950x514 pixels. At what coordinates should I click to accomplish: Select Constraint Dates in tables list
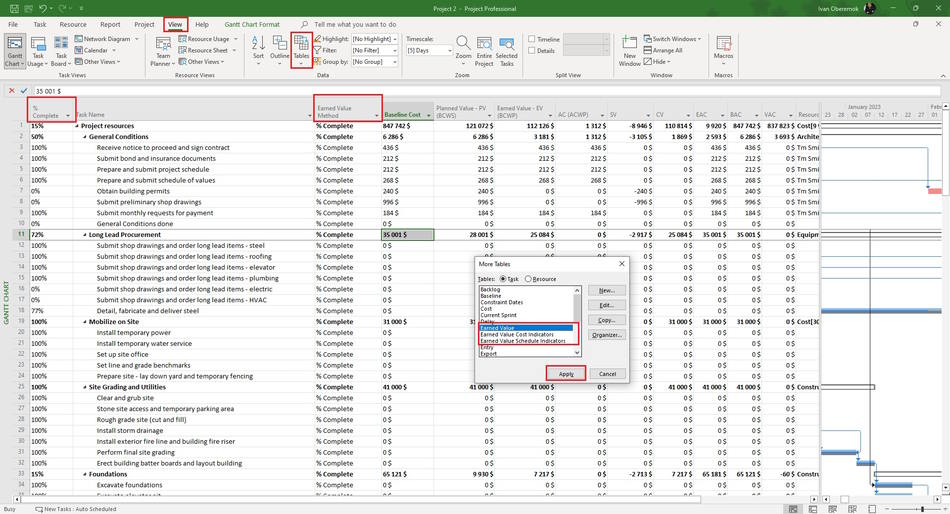pyautogui.click(x=502, y=302)
